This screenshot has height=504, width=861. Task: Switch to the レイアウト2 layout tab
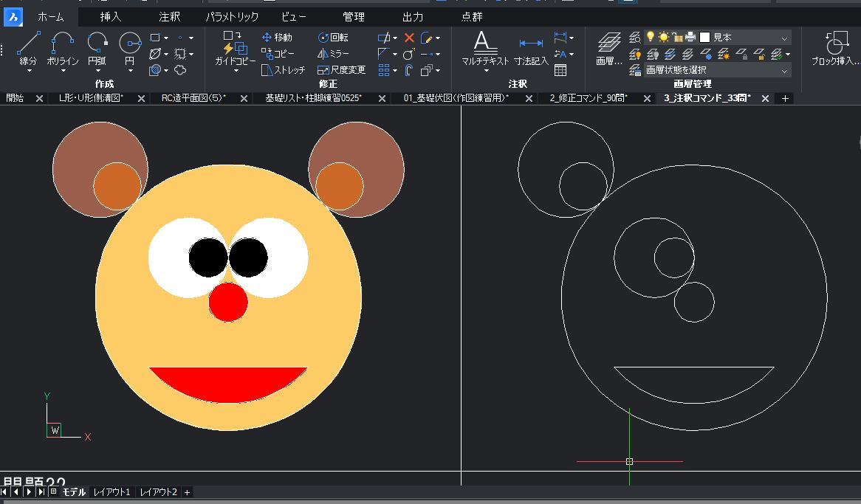158,492
